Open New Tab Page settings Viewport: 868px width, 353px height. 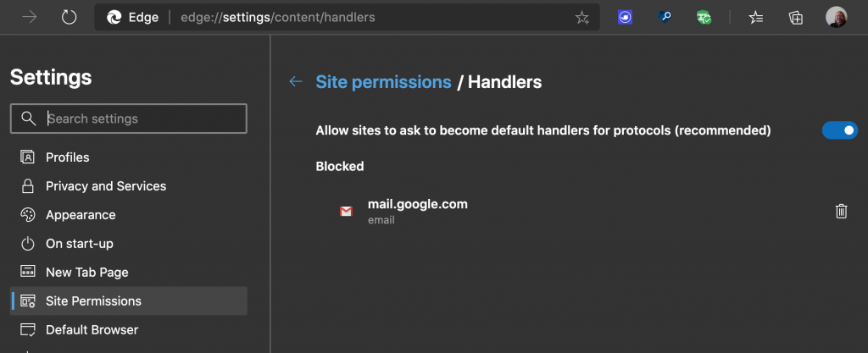pos(87,273)
